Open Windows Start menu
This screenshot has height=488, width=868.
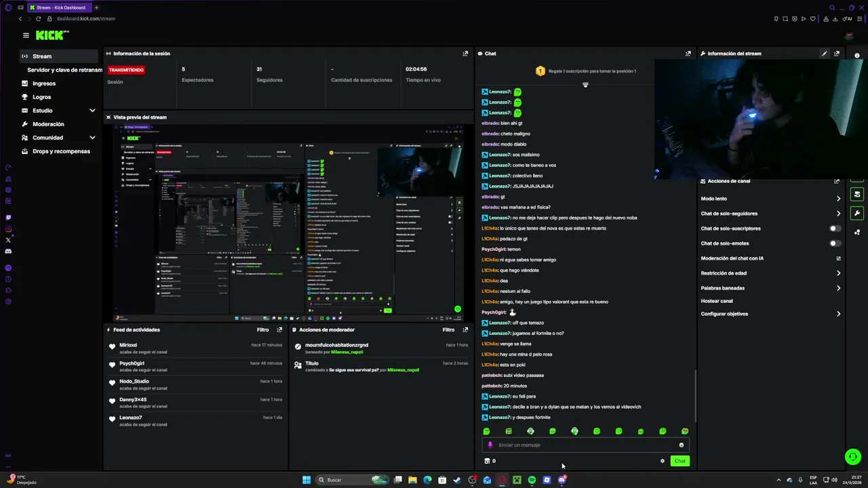coord(307,480)
